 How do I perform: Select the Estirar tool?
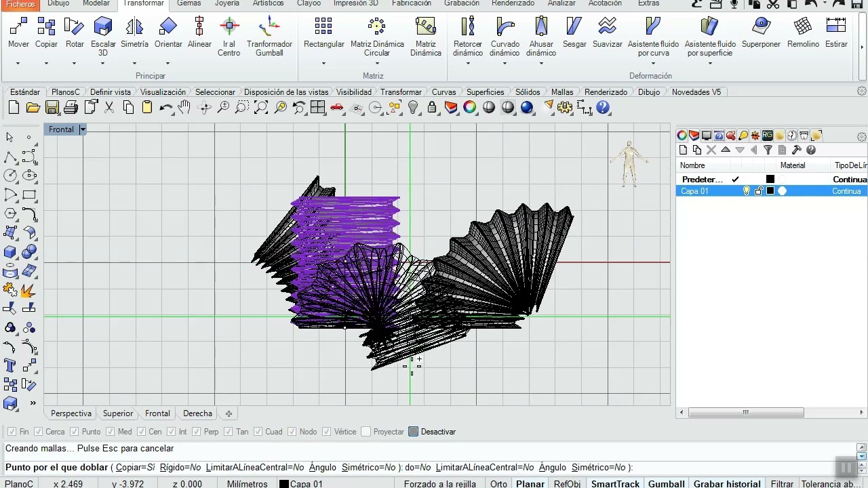[836, 33]
